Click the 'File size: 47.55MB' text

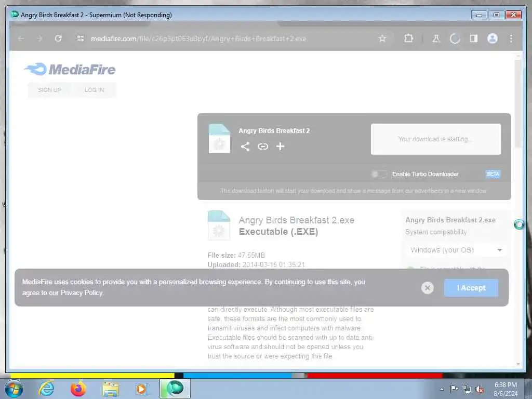click(236, 255)
